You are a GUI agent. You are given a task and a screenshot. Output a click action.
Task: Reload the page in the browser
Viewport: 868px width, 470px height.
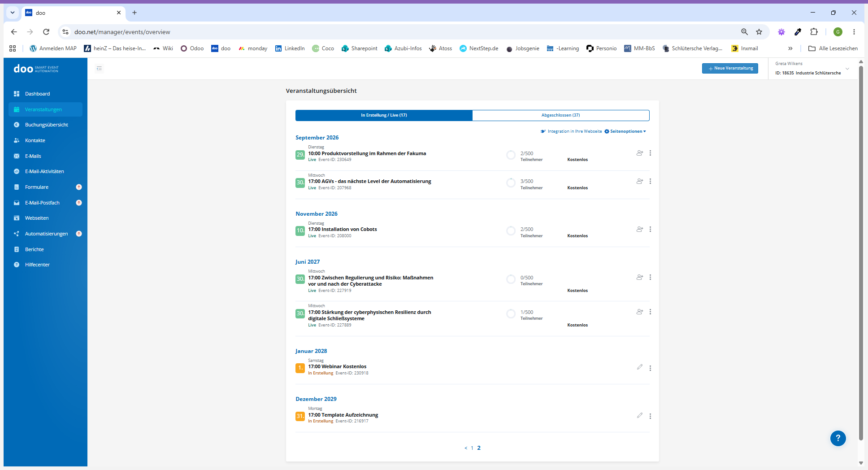(46, 32)
